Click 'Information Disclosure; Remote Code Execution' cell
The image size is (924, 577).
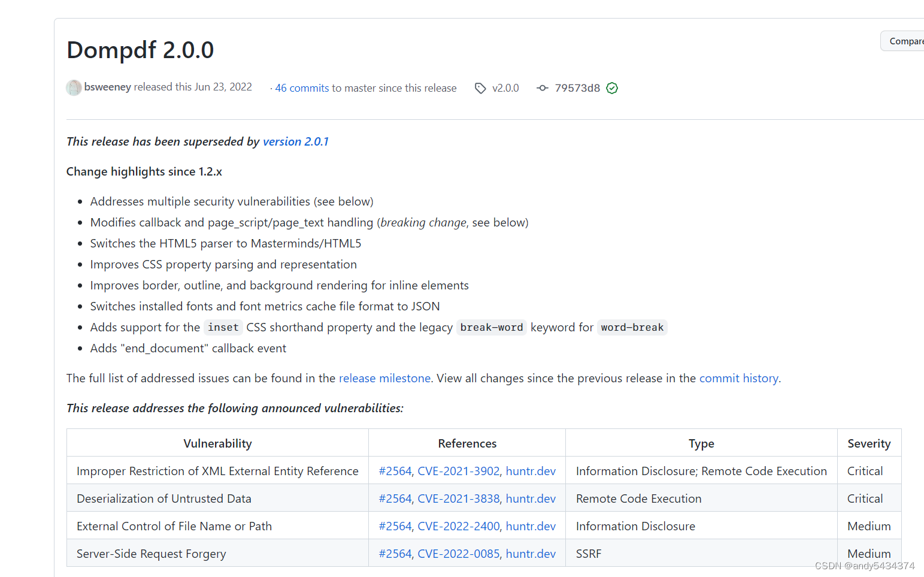[x=701, y=471]
